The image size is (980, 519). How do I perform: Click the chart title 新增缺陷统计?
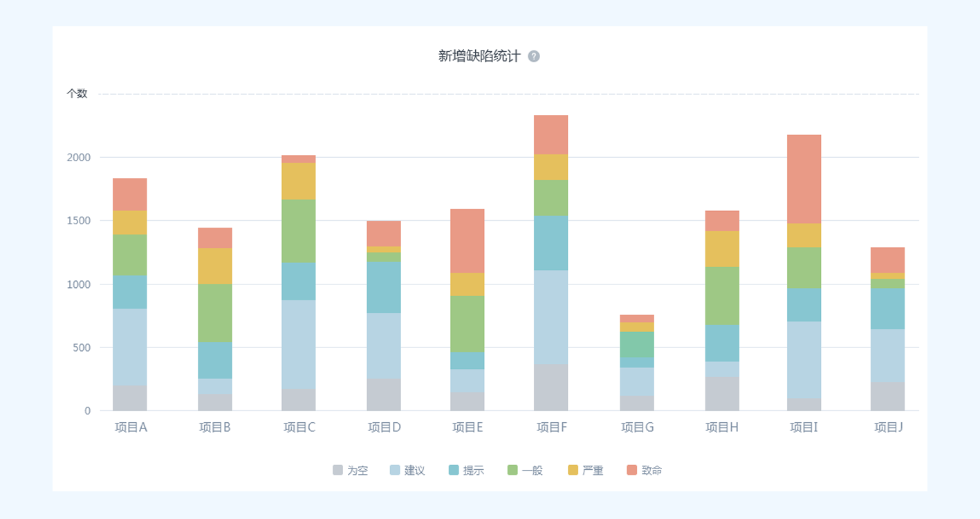coord(479,56)
